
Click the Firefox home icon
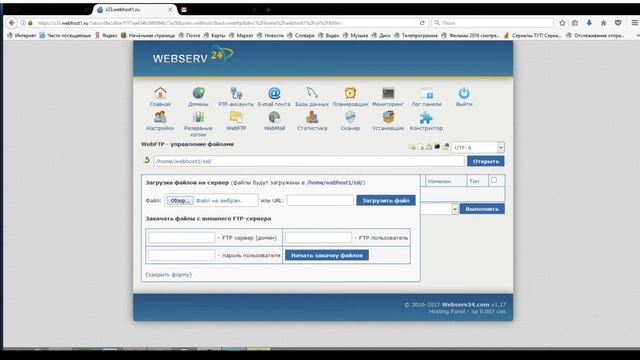[603, 23]
